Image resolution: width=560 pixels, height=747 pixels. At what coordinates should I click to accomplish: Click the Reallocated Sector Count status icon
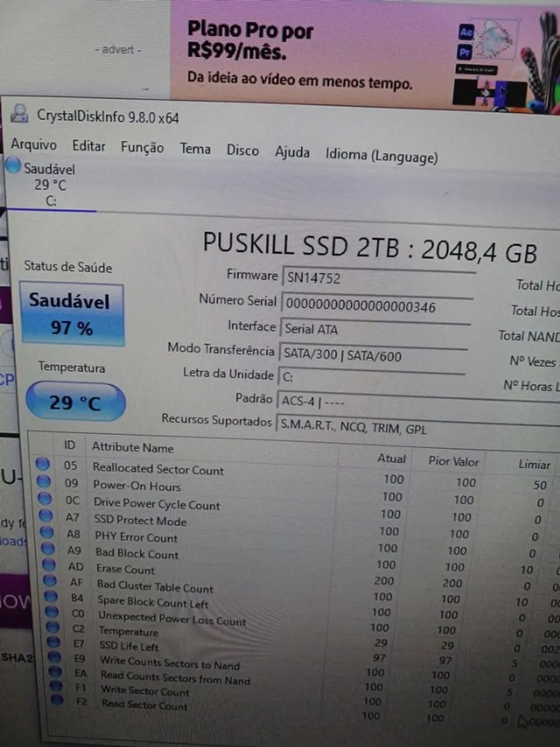click(43, 464)
